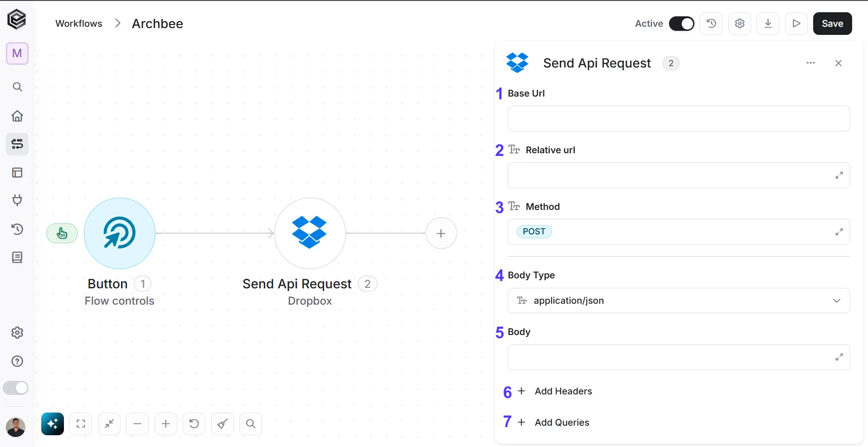Open the version history icon in the top bar

[711, 24]
